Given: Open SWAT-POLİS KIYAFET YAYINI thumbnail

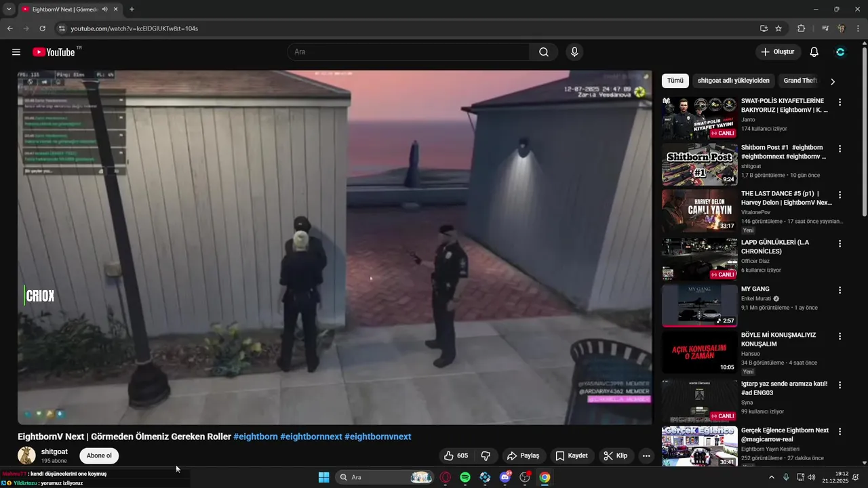Looking at the screenshot, I should [x=699, y=119].
